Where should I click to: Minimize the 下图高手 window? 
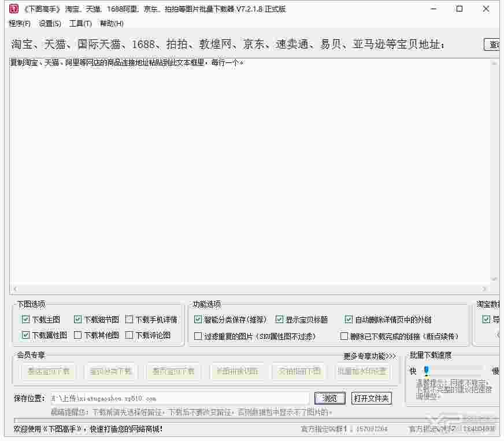click(433, 9)
